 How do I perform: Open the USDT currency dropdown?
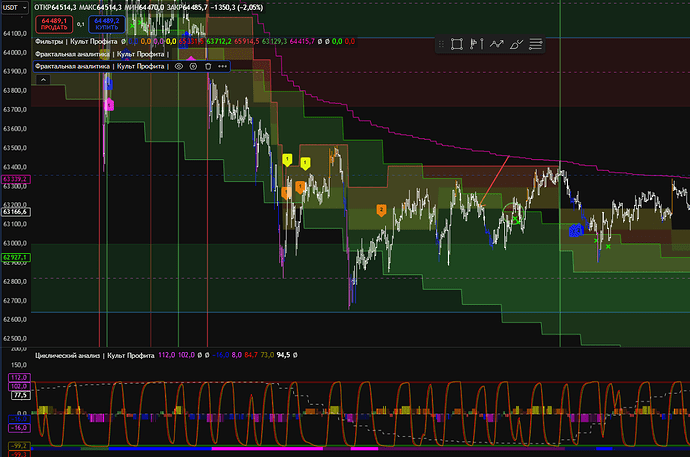14,8
